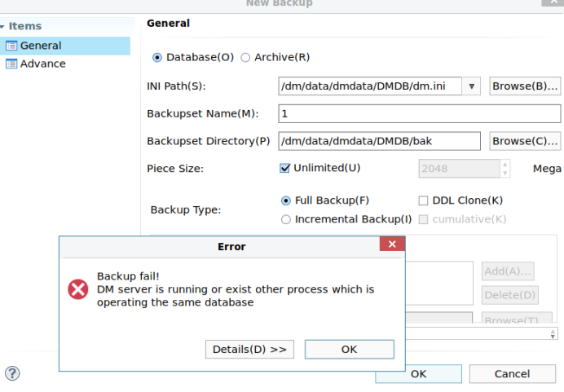Open the General item in the sidebar
Screen dimensions: 564x392
click(x=41, y=46)
